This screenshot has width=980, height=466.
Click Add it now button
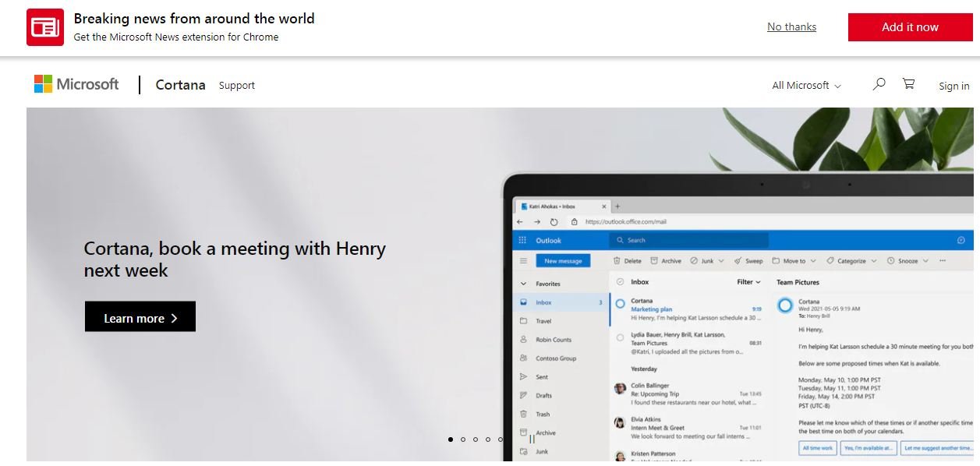coord(910,27)
